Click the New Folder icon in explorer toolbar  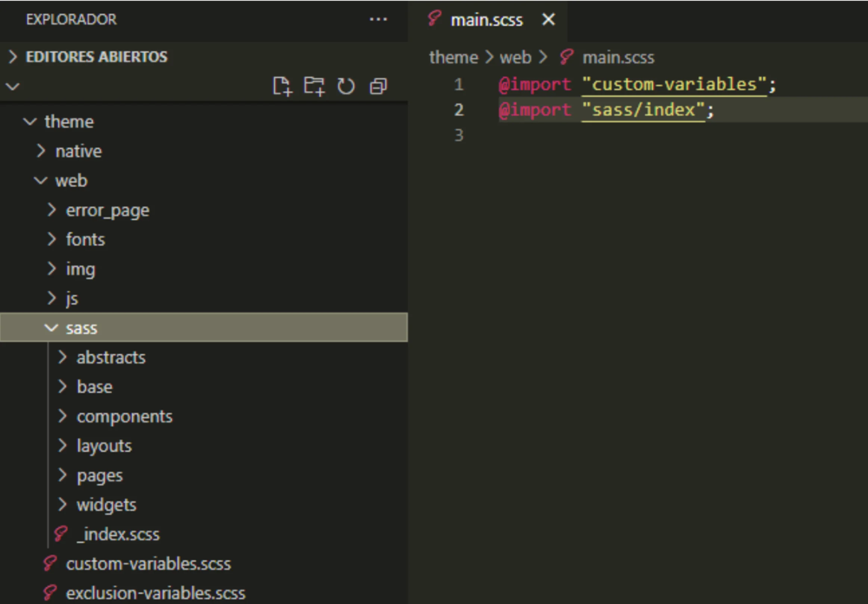pyautogui.click(x=314, y=86)
